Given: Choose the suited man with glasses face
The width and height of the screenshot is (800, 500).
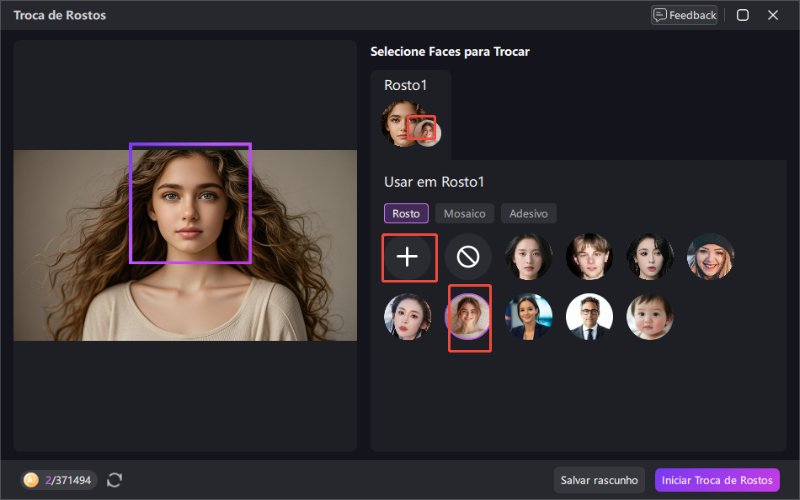Looking at the screenshot, I should click(x=589, y=317).
